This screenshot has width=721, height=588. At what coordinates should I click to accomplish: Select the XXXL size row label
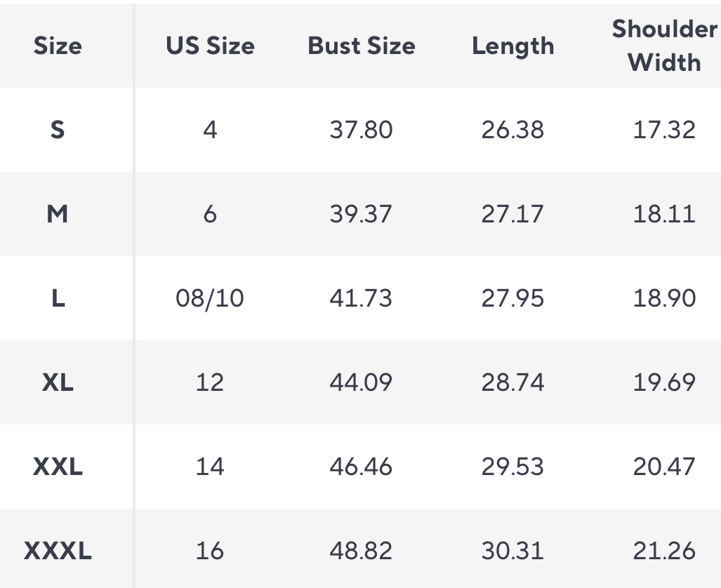(58, 551)
